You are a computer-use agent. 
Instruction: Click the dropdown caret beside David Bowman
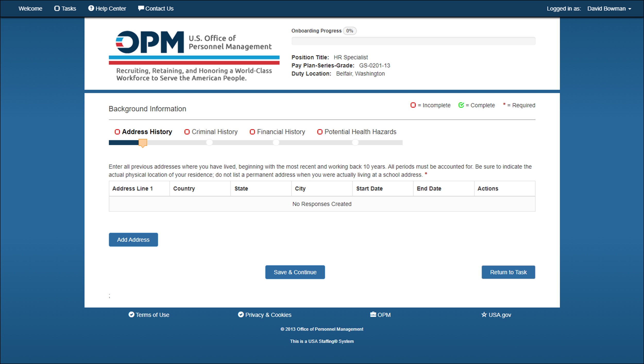point(630,9)
